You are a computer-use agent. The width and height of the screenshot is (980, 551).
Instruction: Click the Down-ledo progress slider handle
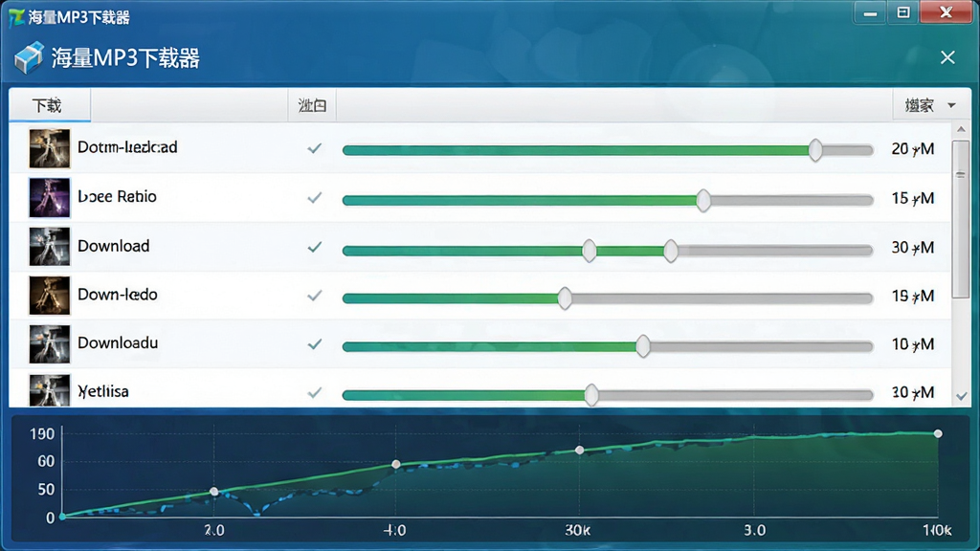(565, 298)
